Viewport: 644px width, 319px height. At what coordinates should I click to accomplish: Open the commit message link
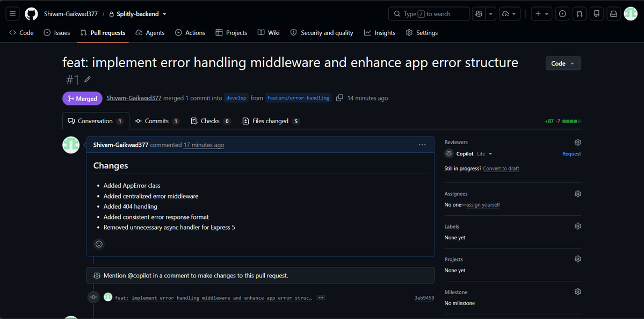[x=213, y=297]
